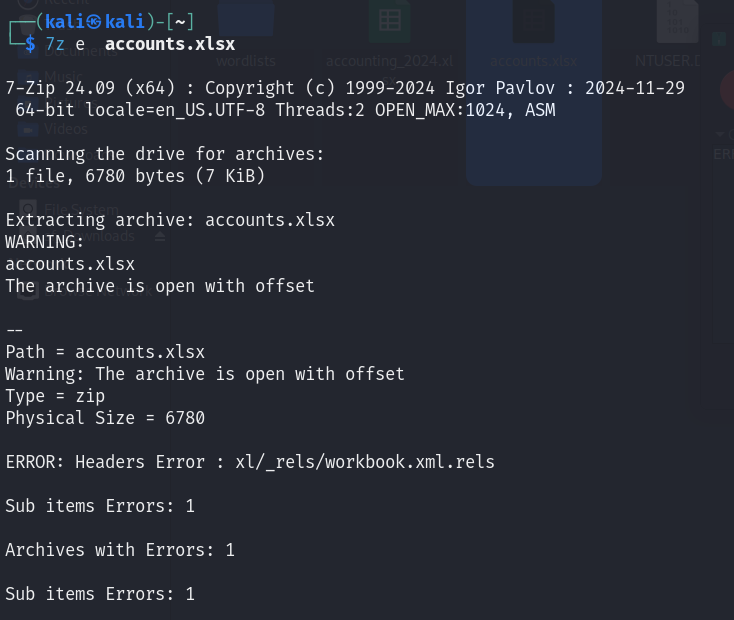Screen dimensions: 734x620
Task: Open Browse Network in the sidebar
Action: pyautogui.click(x=98, y=290)
